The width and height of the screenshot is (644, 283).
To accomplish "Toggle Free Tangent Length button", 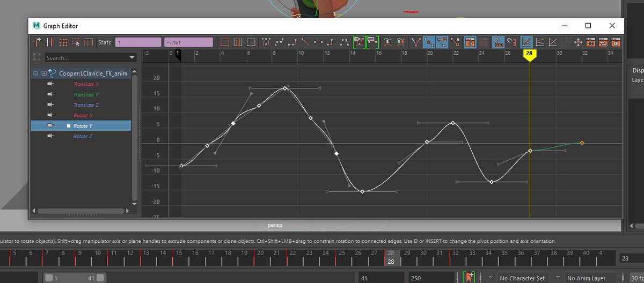I will coord(442,42).
